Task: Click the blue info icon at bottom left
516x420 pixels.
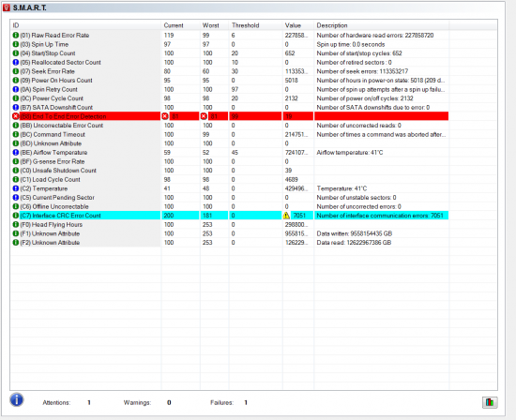Action: tap(17, 399)
